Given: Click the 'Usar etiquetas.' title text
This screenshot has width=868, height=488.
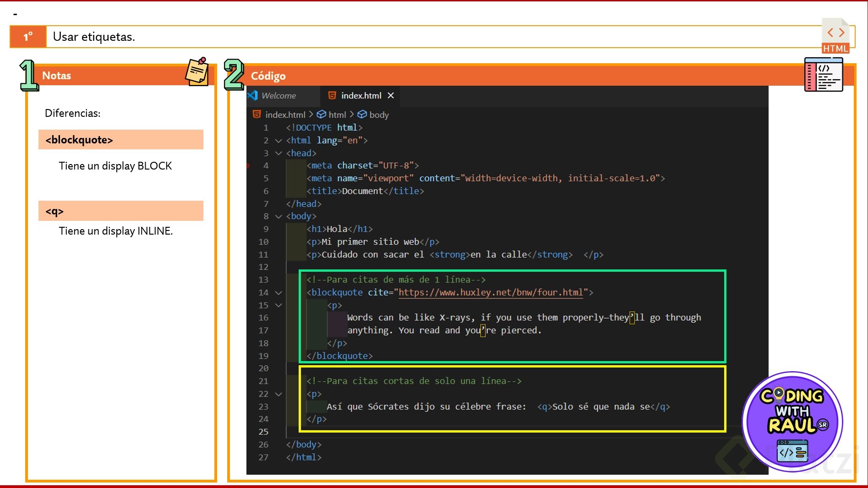Looking at the screenshot, I should [94, 37].
